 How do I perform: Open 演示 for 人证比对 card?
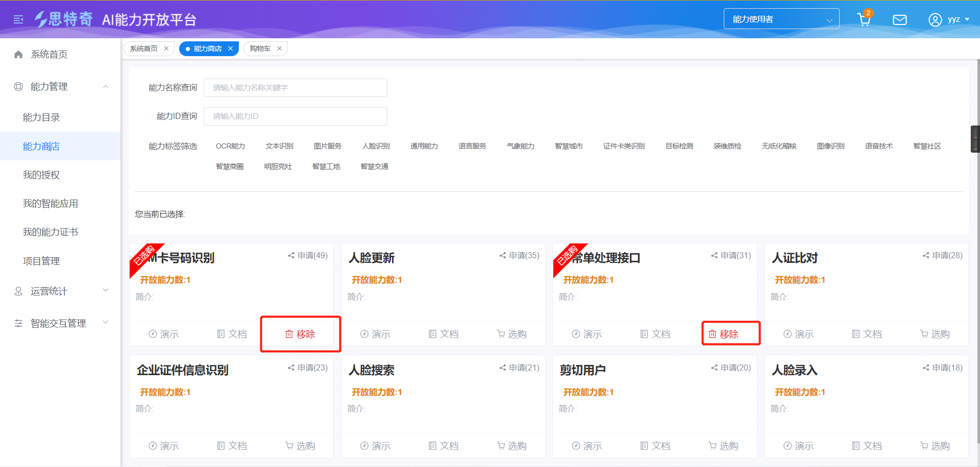pos(798,334)
